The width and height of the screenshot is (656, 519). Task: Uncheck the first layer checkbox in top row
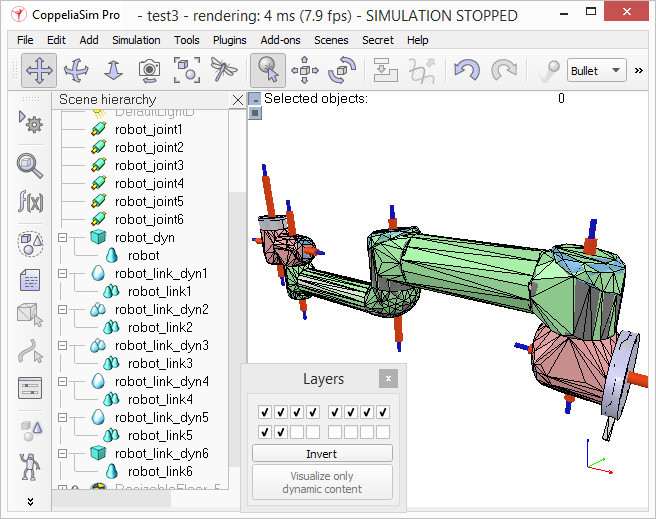(x=265, y=412)
